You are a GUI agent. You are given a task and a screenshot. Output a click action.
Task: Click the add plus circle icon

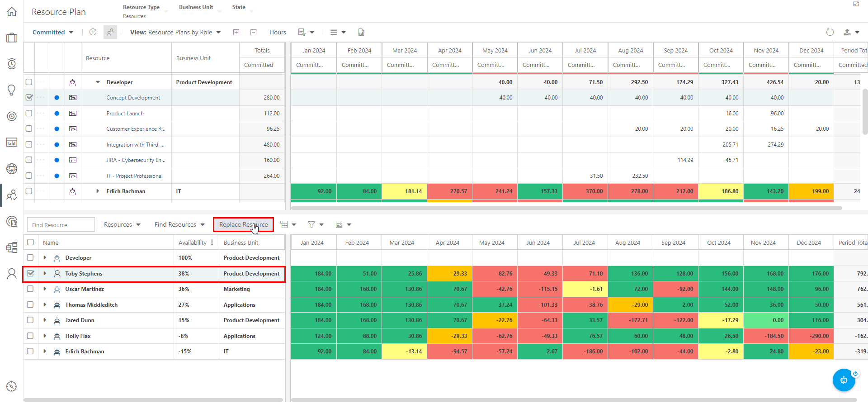coord(93,32)
